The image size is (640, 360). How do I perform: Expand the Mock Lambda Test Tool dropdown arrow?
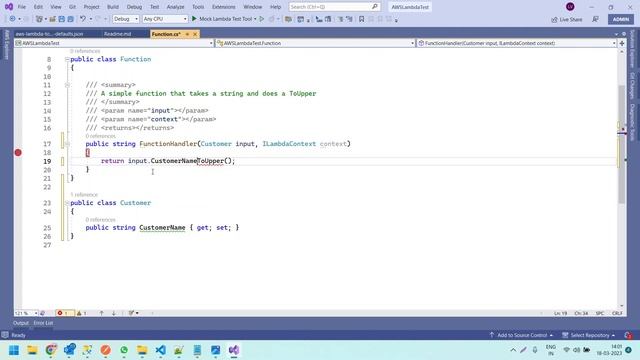coord(255,19)
